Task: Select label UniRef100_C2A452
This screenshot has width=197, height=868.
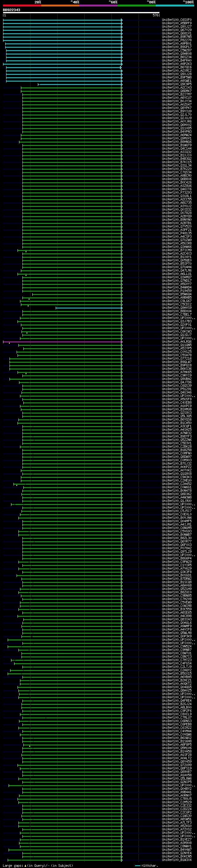Action: [x=177, y=484]
